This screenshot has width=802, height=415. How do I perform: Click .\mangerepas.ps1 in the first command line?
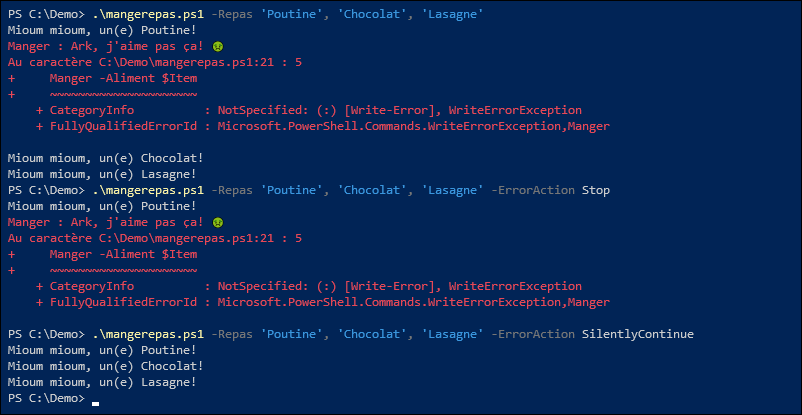[x=148, y=15]
